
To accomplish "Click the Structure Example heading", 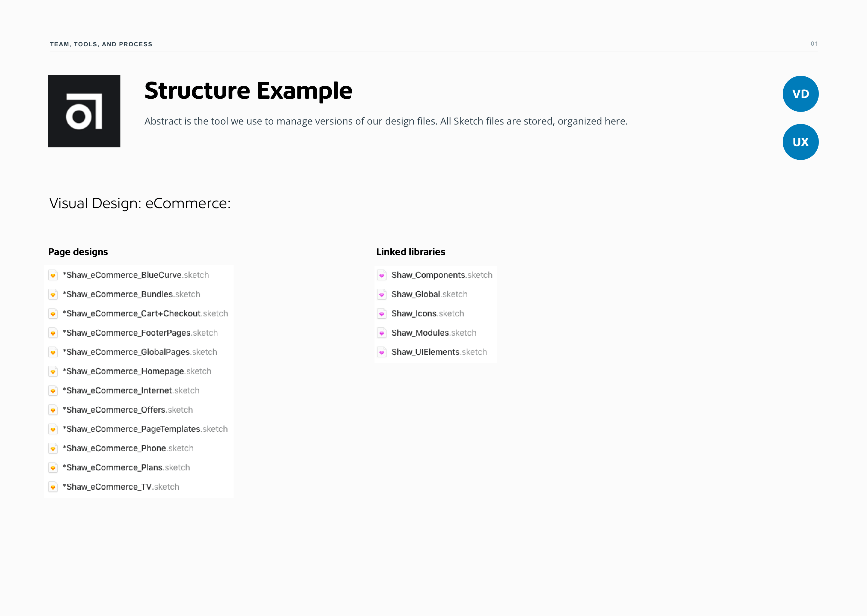I will (248, 91).
